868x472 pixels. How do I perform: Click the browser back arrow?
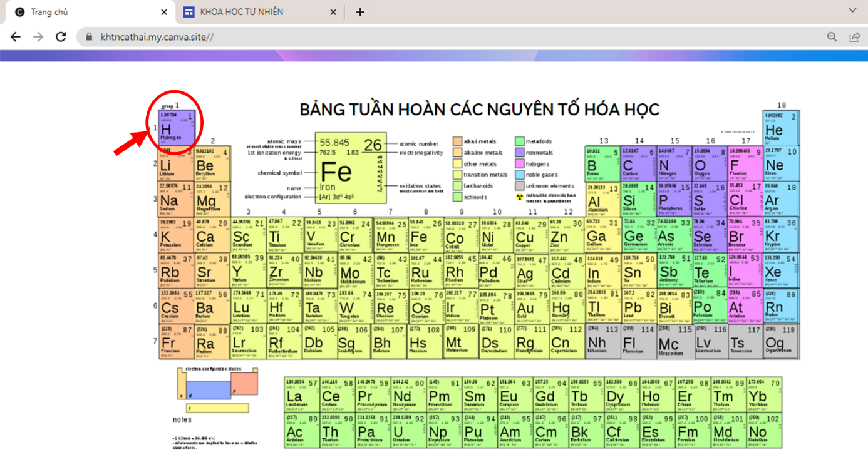16,37
